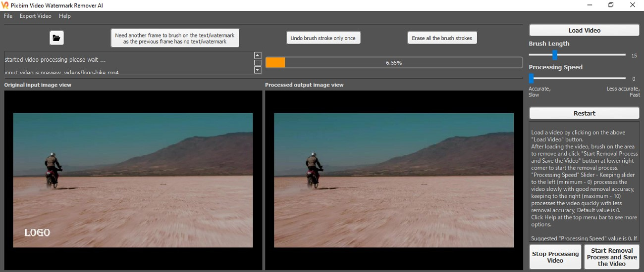The width and height of the screenshot is (644, 272).
Task: Close the Pixbim window
Action: 633,5
